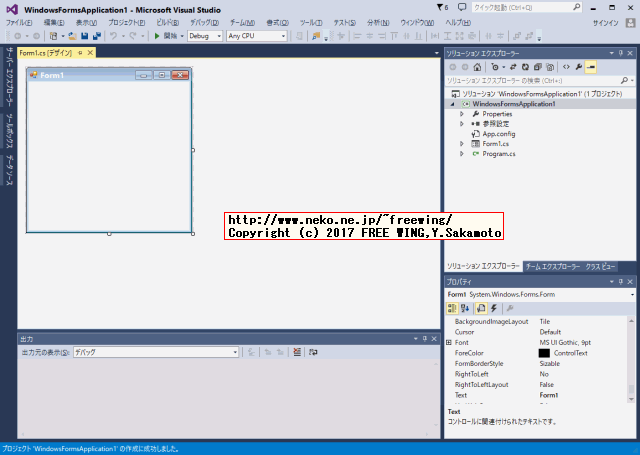640x455 pixels.
Task: Open the ツールボックス side tab
Action: click(x=9, y=131)
